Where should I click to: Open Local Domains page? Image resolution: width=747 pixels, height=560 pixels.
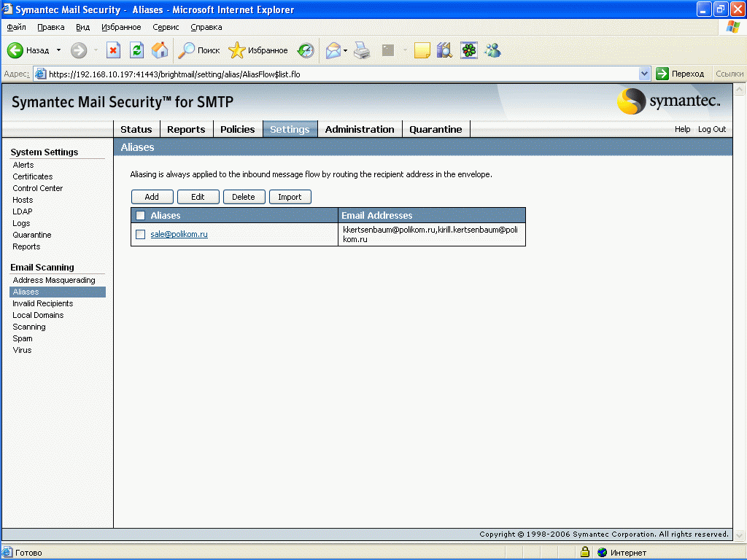pos(38,315)
